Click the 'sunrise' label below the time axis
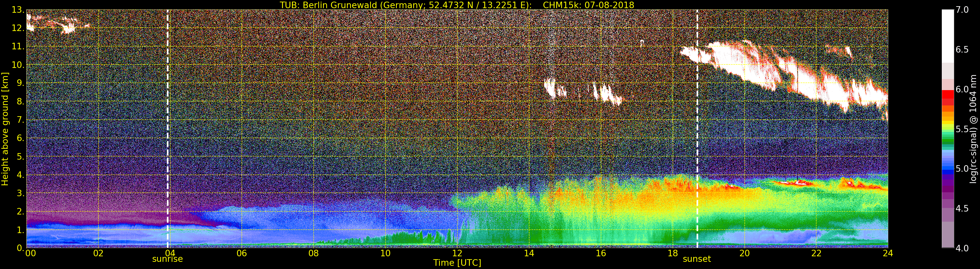The image size is (980, 269). 168,259
